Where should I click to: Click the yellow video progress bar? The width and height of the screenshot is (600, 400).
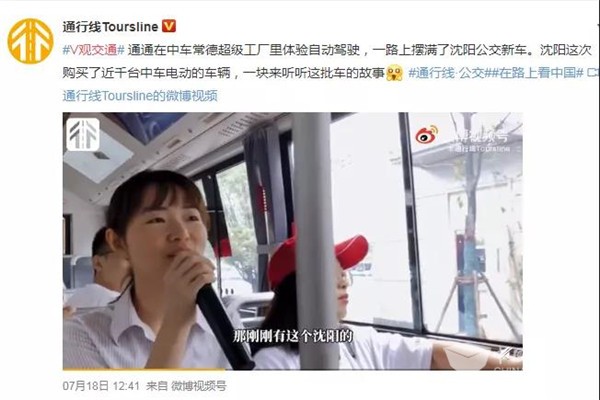point(145,369)
